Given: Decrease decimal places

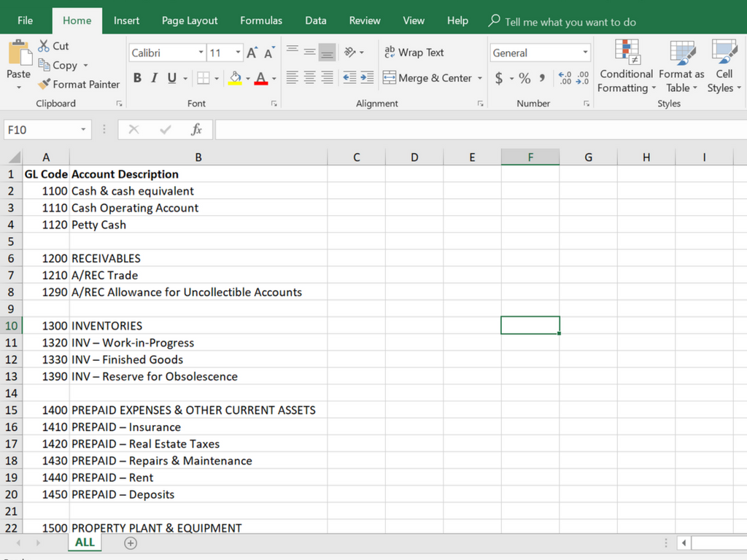Looking at the screenshot, I should [582, 77].
